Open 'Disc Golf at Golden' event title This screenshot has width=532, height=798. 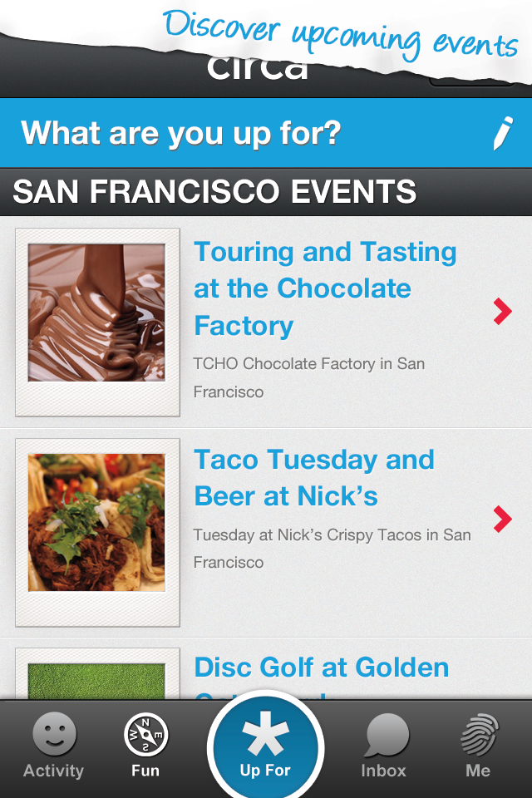321,667
